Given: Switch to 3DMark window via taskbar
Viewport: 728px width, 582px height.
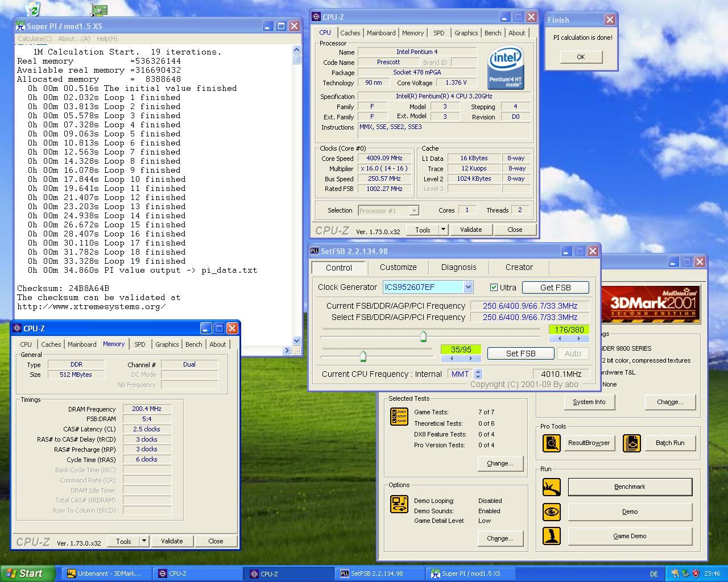Looking at the screenshot, I should click(x=106, y=573).
